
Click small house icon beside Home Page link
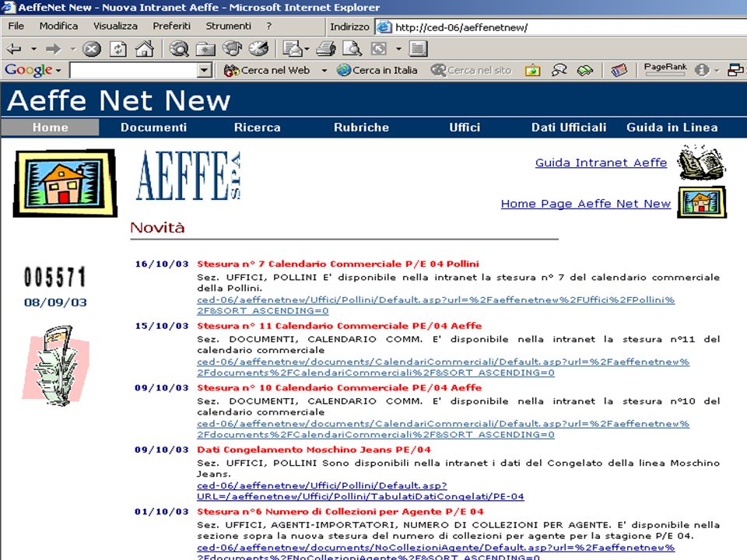pyautogui.click(x=702, y=202)
